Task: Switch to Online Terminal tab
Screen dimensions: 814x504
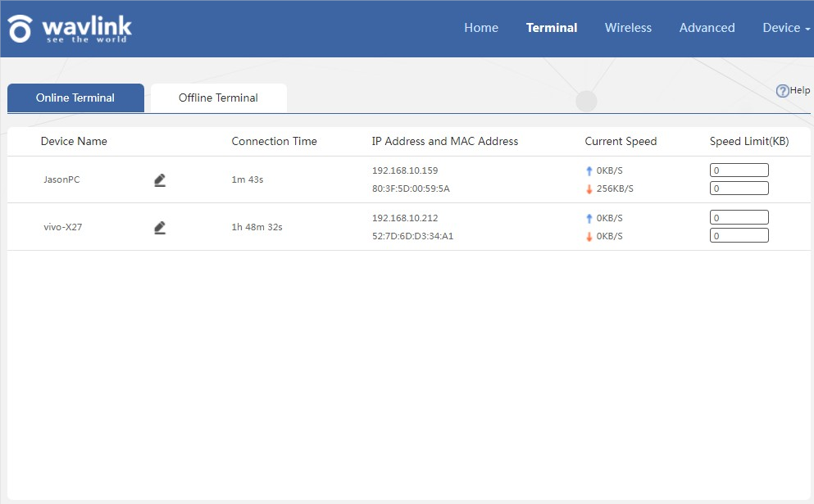Action: pos(75,98)
